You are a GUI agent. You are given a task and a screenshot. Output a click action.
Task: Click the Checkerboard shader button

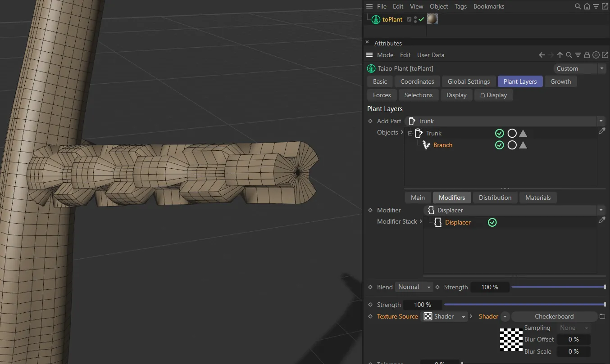tap(554, 317)
